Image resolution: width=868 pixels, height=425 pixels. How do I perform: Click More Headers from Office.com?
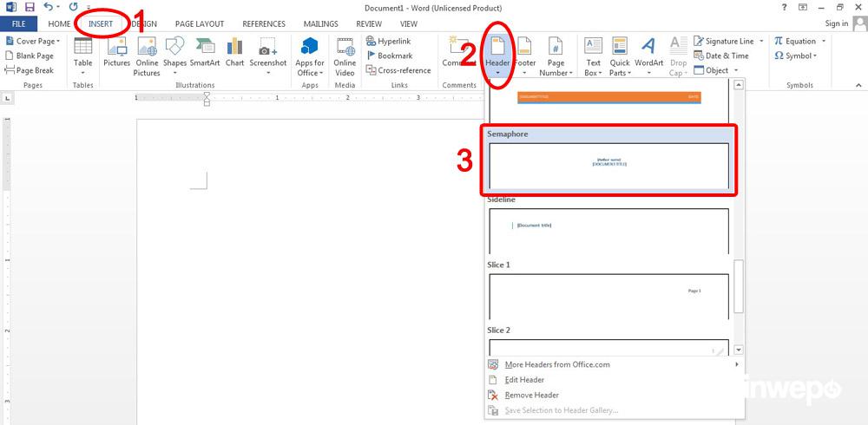click(556, 365)
